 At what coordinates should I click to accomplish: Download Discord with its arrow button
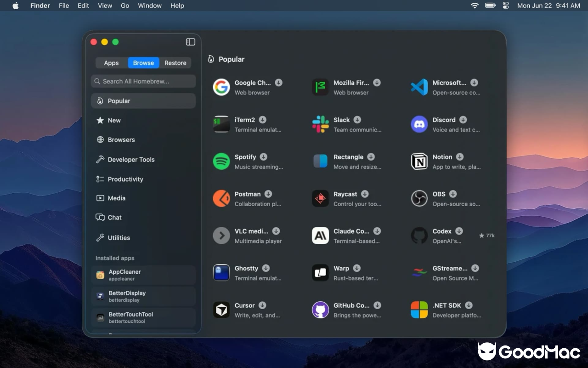(x=463, y=120)
